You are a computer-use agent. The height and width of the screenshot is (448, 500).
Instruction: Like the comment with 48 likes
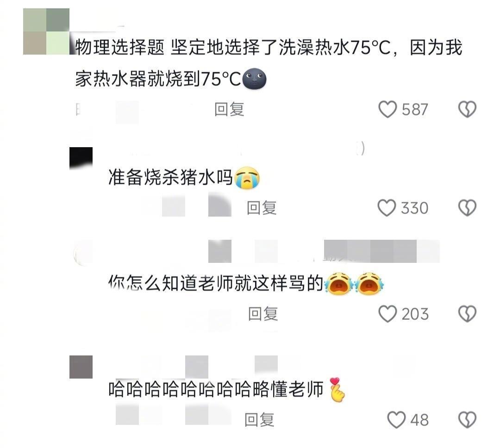[396, 420]
